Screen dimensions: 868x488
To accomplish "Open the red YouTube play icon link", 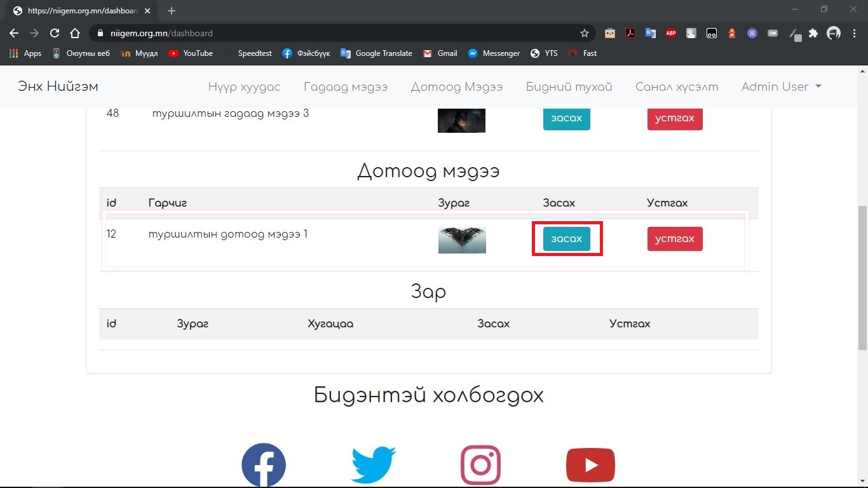I will coord(590,465).
